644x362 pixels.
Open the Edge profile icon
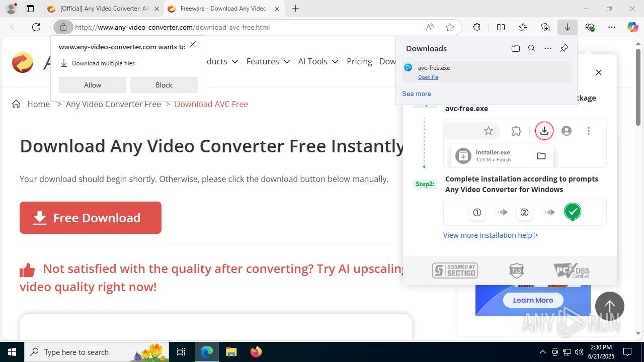pos(11,9)
